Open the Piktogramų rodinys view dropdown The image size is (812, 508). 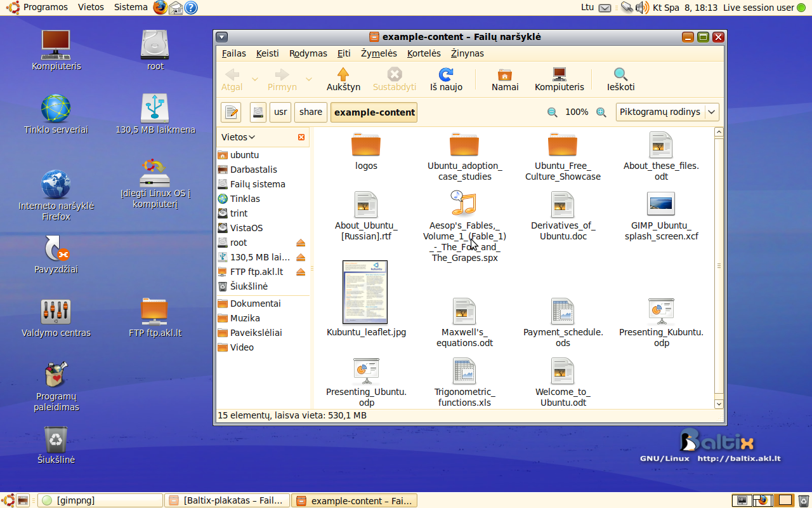pyautogui.click(x=667, y=112)
